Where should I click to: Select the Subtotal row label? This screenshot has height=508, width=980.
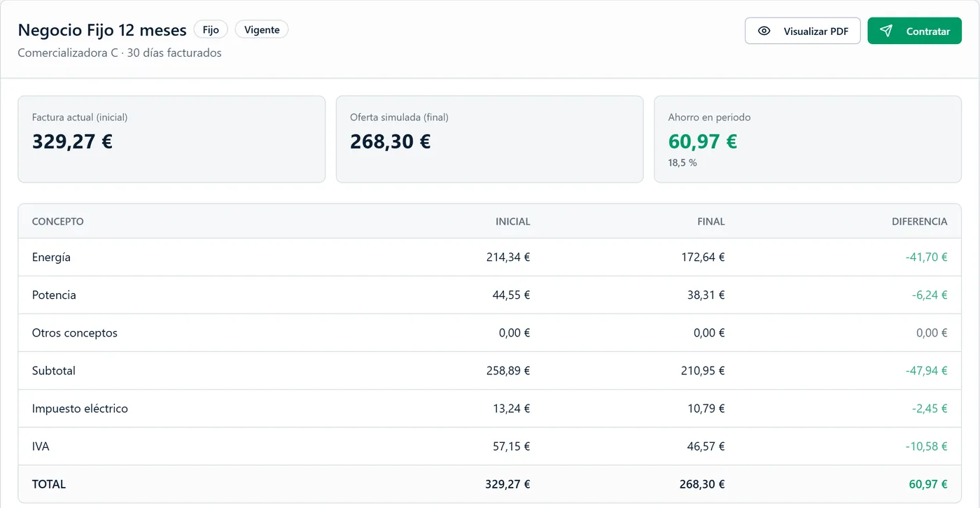[x=54, y=371]
